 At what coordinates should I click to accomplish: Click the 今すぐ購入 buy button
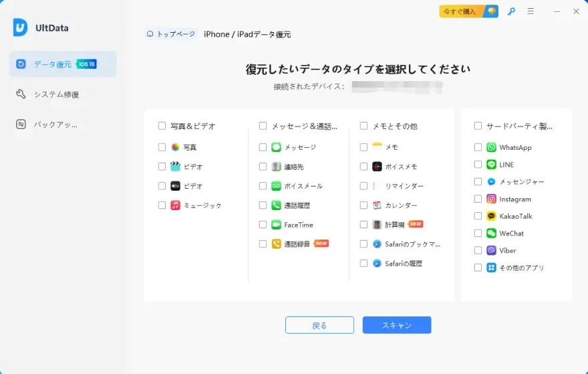pos(469,11)
